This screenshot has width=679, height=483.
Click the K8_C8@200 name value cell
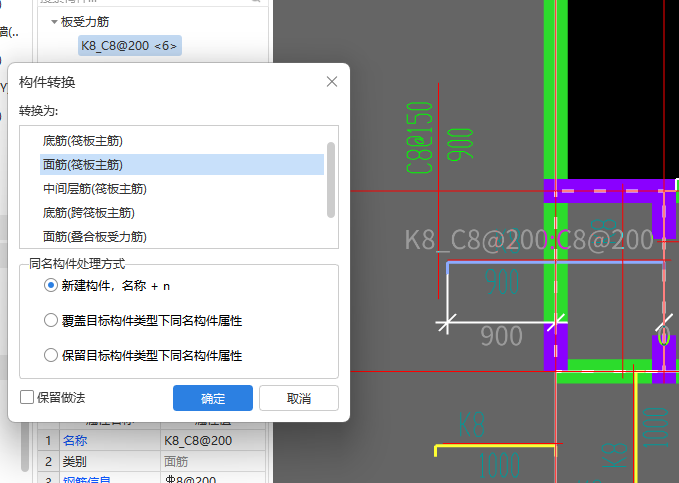213,441
